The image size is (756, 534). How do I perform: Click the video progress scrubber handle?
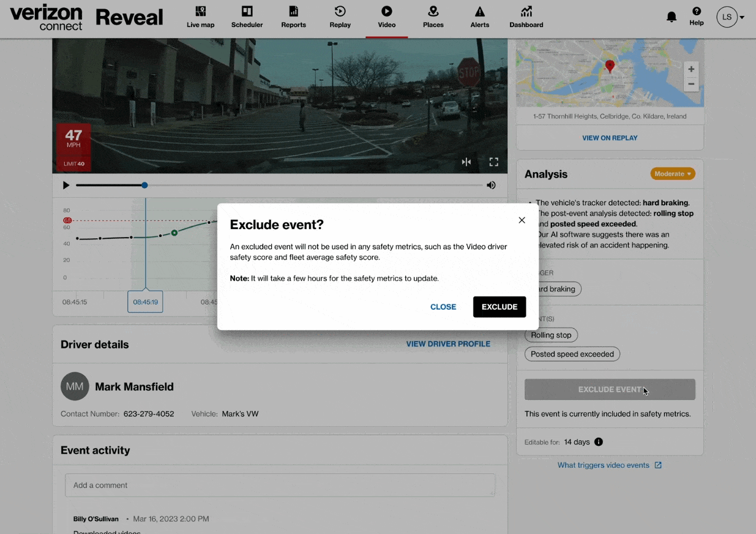coord(144,185)
